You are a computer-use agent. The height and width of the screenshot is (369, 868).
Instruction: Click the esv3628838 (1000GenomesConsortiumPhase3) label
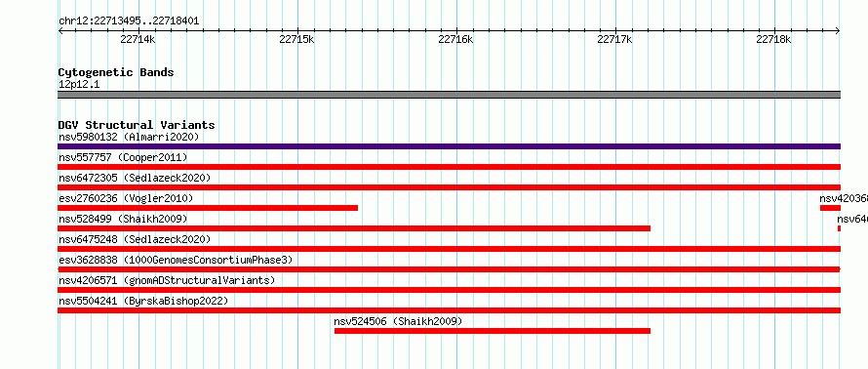(176, 260)
